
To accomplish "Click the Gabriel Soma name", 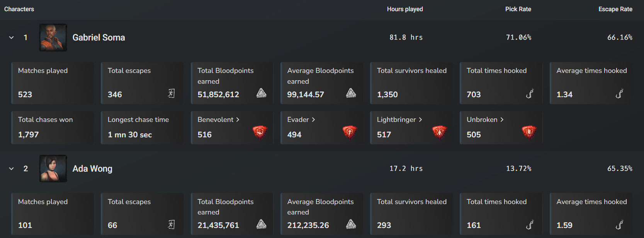I will [99, 37].
